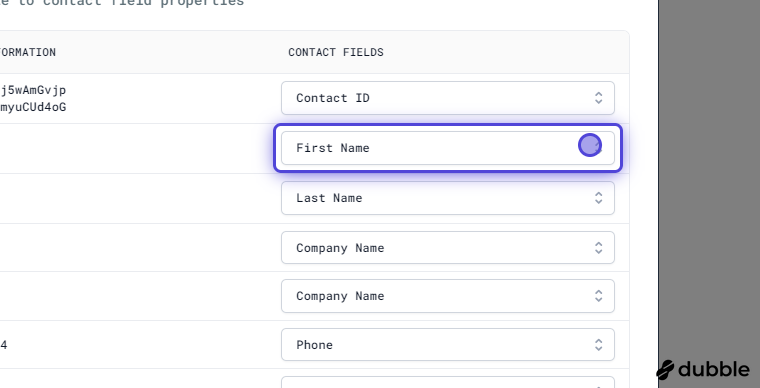
Task: Click the dubble bean logo icon
Action: (x=665, y=370)
